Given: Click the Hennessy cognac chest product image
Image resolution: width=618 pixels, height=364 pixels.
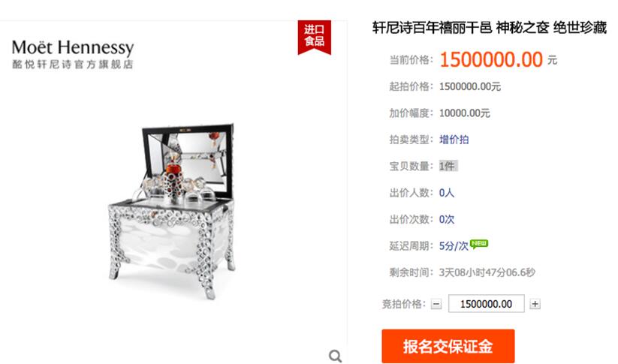Looking at the screenshot, I should click(172, 211).
